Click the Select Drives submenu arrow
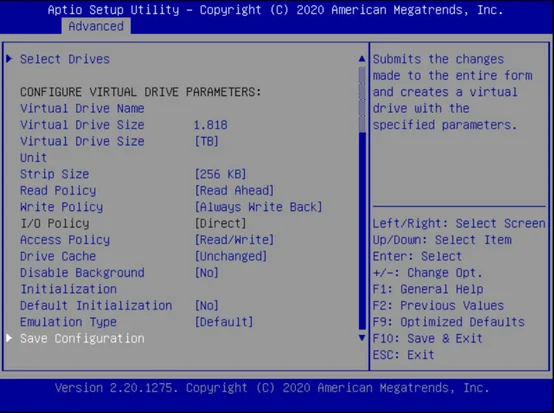Image resolution: width=554 pixels, height=413 pixels. coord(10,59)
